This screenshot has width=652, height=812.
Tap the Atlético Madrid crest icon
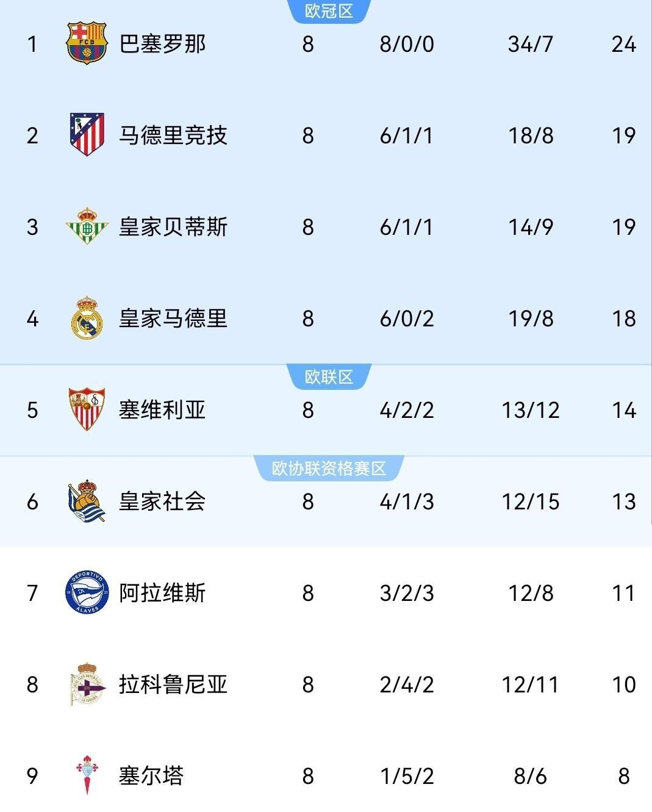87,135
